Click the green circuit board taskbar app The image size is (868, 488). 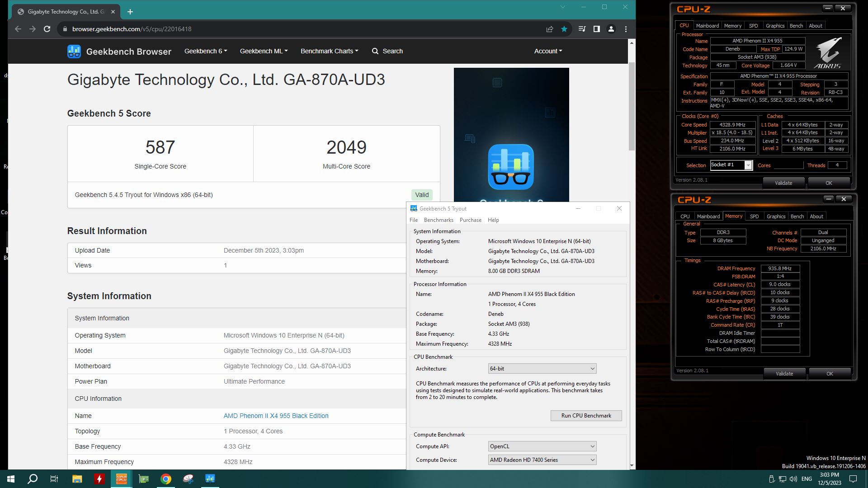[x=144, y=479]
